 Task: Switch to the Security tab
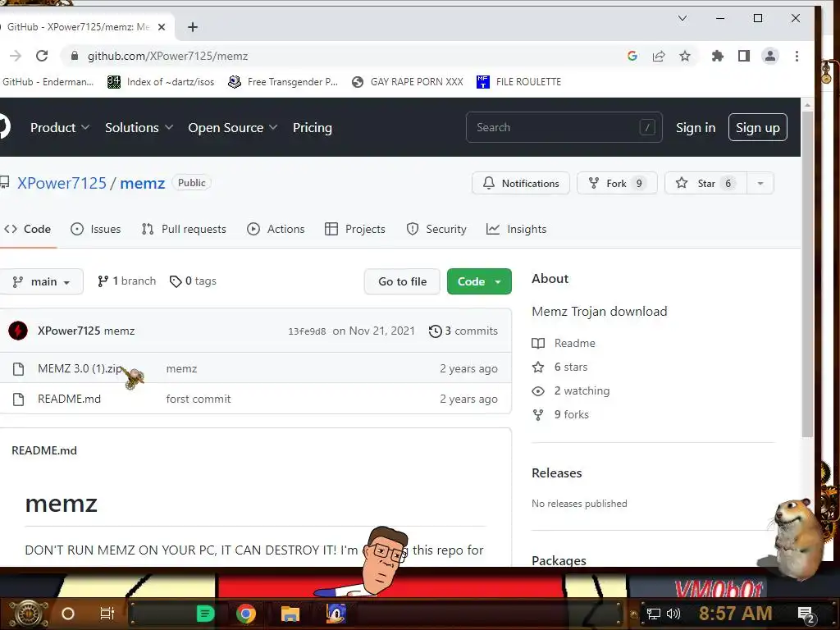tap(436, 230)
